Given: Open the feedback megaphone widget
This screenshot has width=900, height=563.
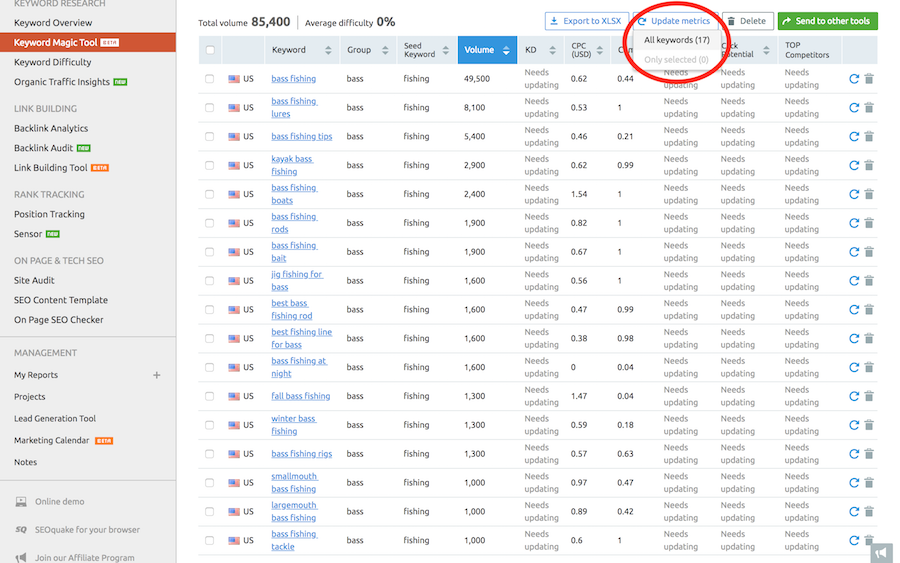Looking at the screenshot, I should point(882,553).
